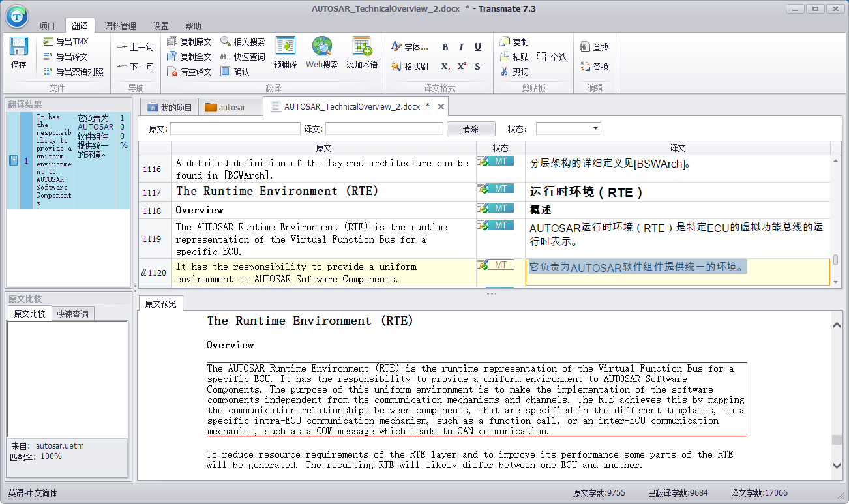Toggle italic formatting I
The height and width of the screenshot is (504, 849).
(x=461, y=47)
